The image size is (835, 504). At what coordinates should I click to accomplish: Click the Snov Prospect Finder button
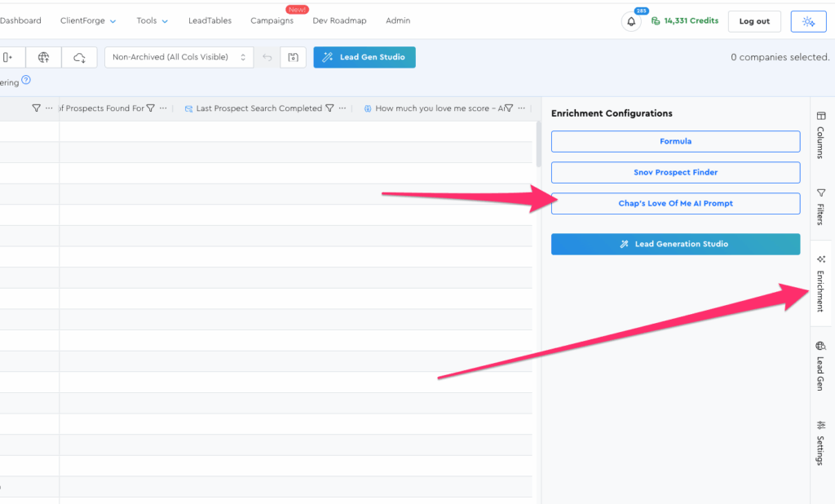pos(675,173)
